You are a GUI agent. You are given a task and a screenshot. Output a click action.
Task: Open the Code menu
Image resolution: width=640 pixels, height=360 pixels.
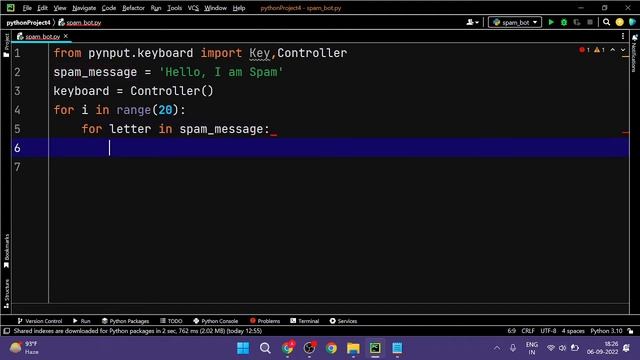click(109, 8)
